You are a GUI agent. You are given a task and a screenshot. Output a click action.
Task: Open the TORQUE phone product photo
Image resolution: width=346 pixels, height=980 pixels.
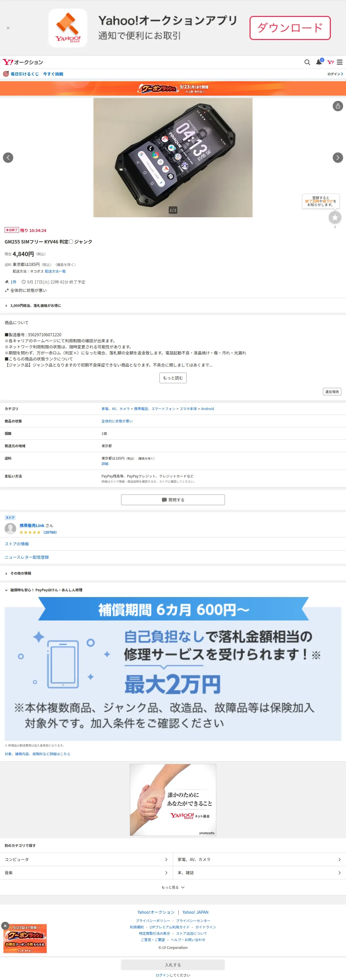173,158
